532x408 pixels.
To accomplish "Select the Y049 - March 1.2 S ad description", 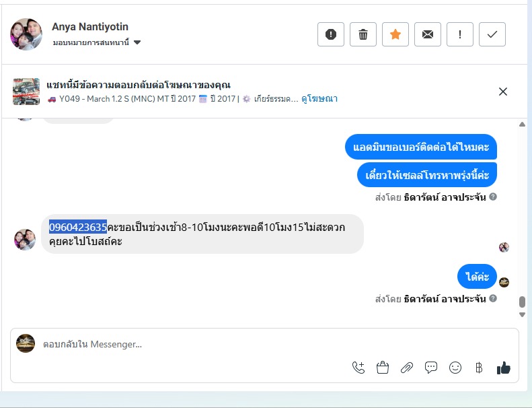I will [x=173, y=99].
